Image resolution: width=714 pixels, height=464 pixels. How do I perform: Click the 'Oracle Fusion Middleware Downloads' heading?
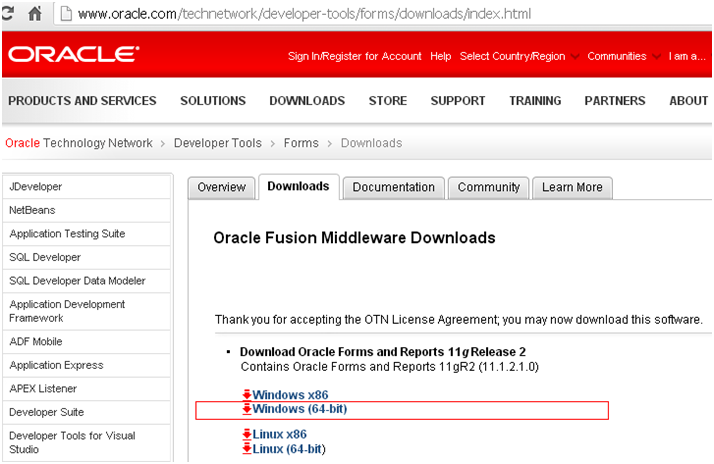pyautogui.click(x=354, y=238)
